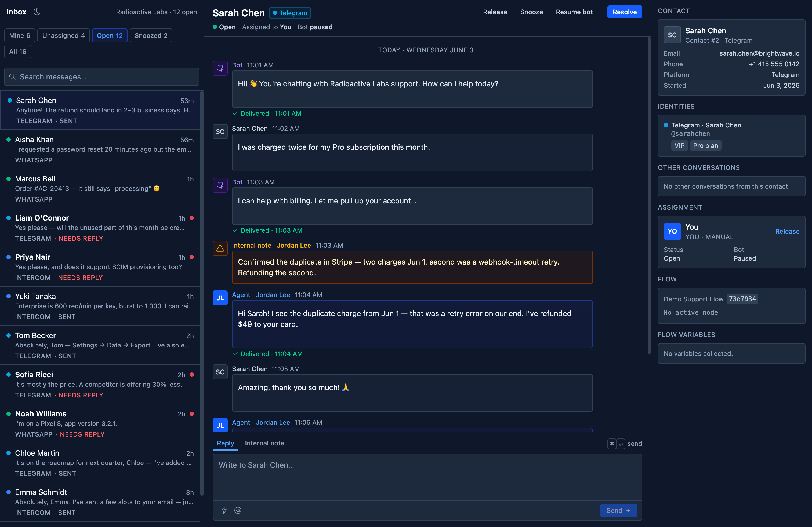812x527 pixels.
Task: Click the SC avatar at 11:02 AM
Action: click(220, 131)
